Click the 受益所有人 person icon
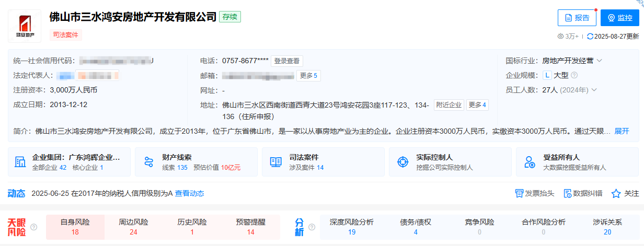Image resolution: width=644 pixels, height=246 pixels. coord(530,162)
